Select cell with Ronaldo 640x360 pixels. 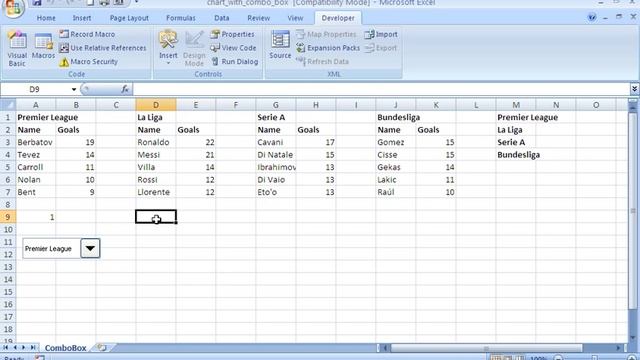156,142
